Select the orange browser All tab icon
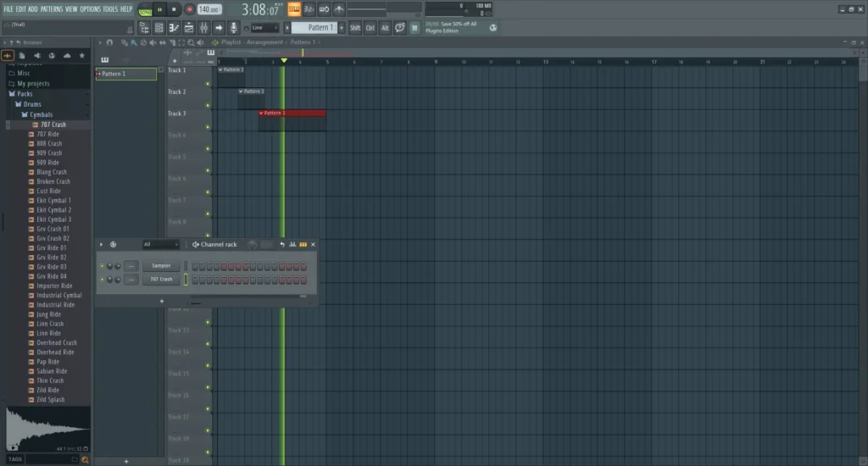 point(7,55)
